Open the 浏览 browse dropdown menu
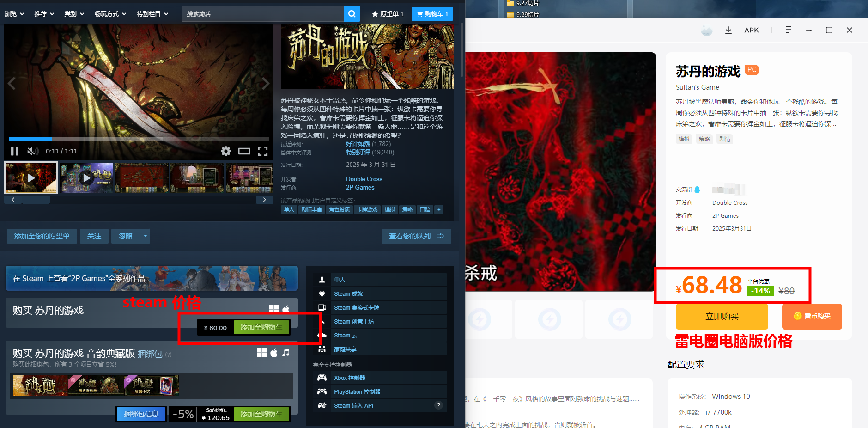Viewport: 868px width, 428px height. [14, 14]
